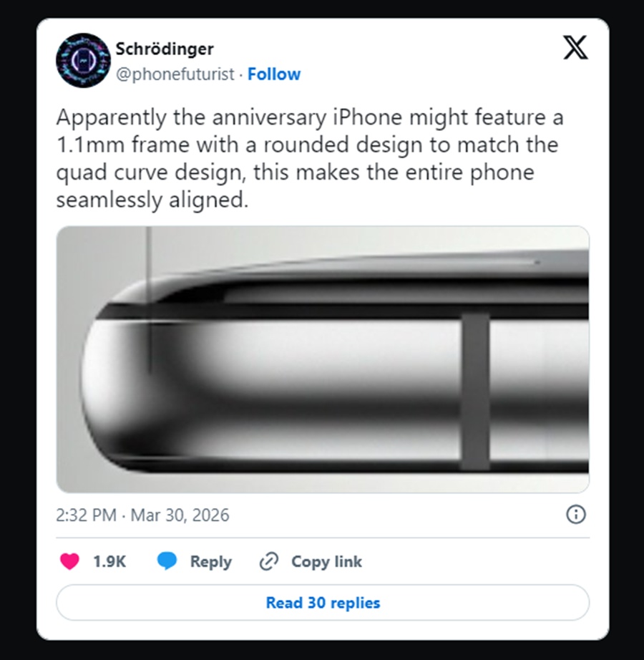Click the tweet text about 1.1mm frame
Screen dimensions: 644x660
pyautogui.click(x=310, y=158)
